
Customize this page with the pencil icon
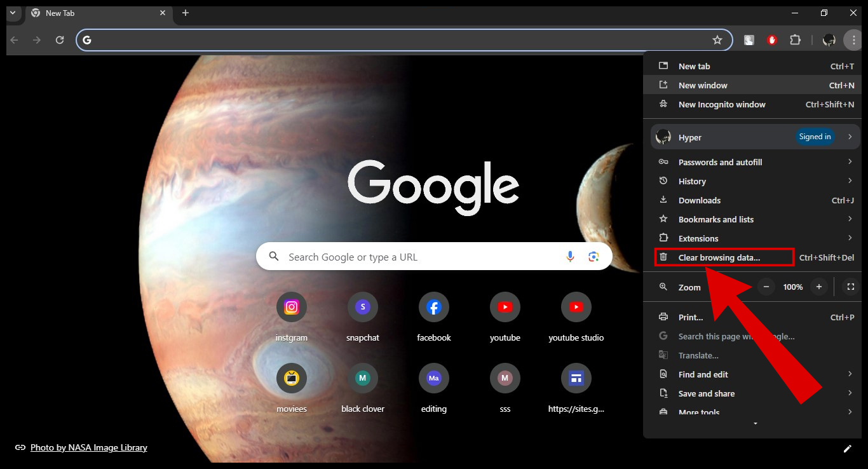(847, 449)
